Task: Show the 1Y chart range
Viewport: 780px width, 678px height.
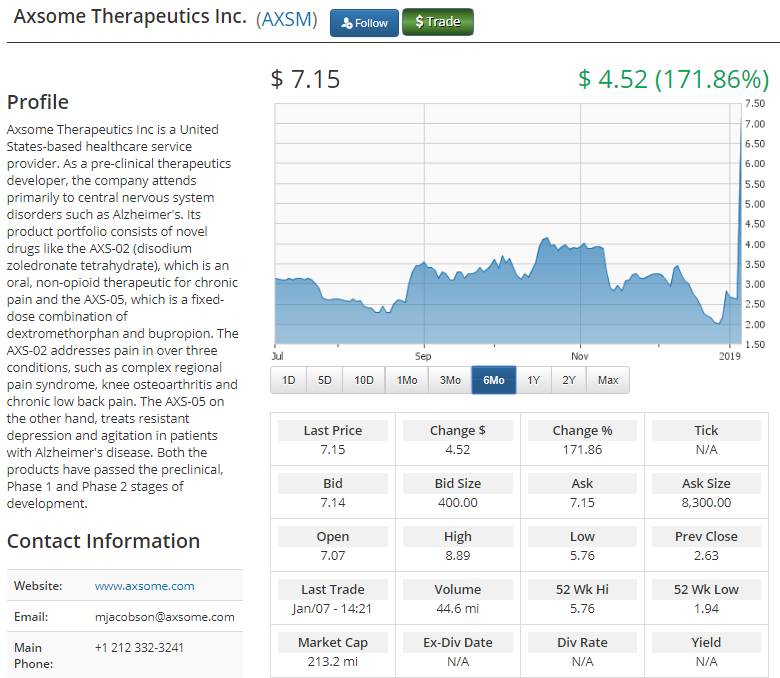Action: (x=533, y=380)
